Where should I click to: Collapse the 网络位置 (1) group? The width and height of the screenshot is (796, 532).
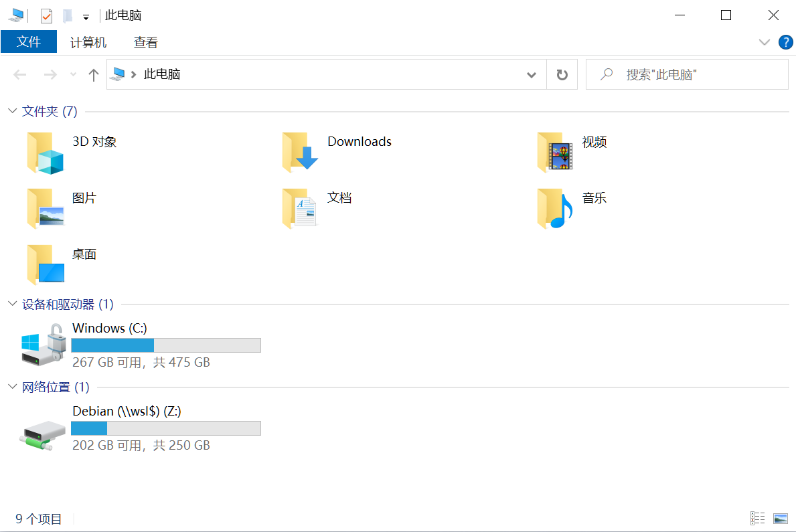point(13,387)
